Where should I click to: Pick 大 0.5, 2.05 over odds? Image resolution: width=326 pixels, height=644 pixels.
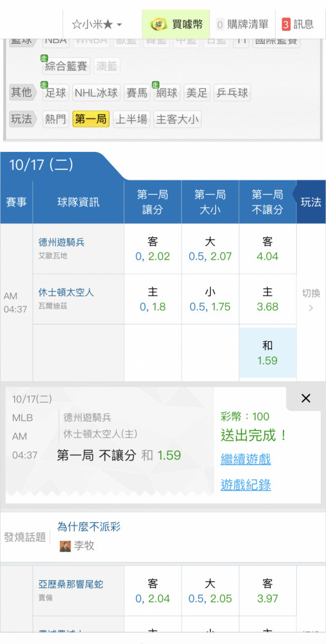tap(210, 591)
